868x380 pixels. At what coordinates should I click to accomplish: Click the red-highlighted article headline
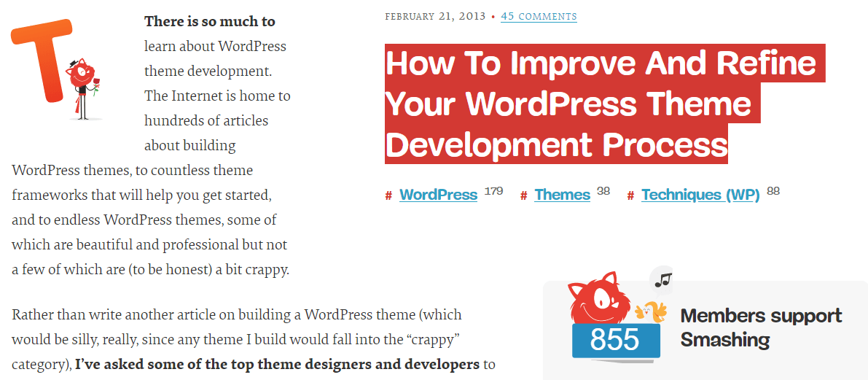[x=583, y=104]
